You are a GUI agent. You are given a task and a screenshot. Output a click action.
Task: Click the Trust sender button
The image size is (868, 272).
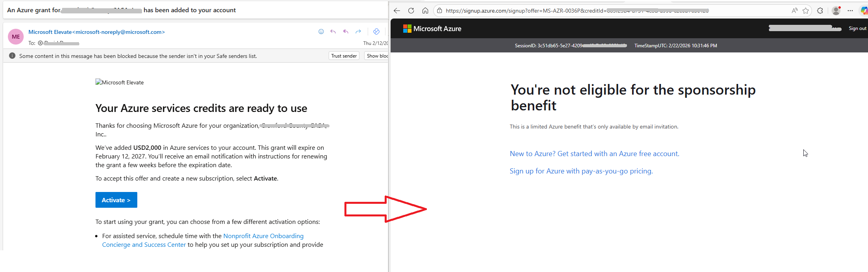click(344, 56)
